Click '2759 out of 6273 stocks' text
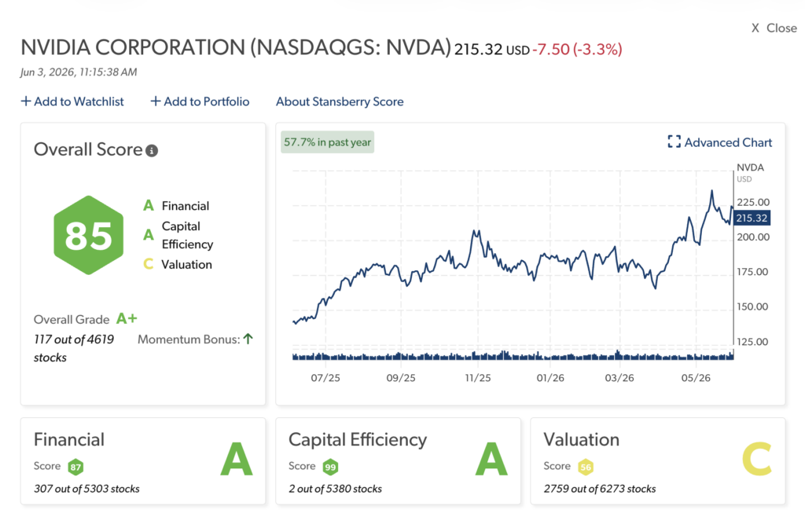Image resolution: width=805 pixels, height=532 pixels. 600,489
